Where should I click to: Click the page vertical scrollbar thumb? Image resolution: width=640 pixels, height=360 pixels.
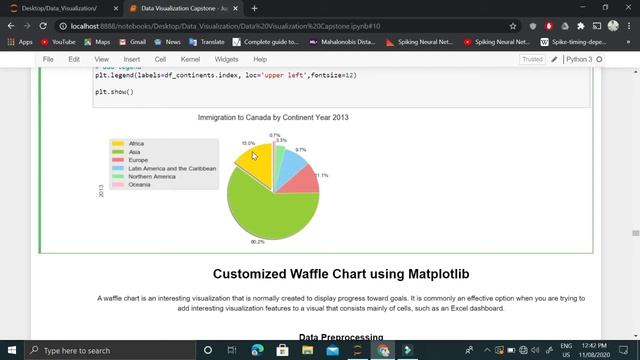[x=636, y=233]
